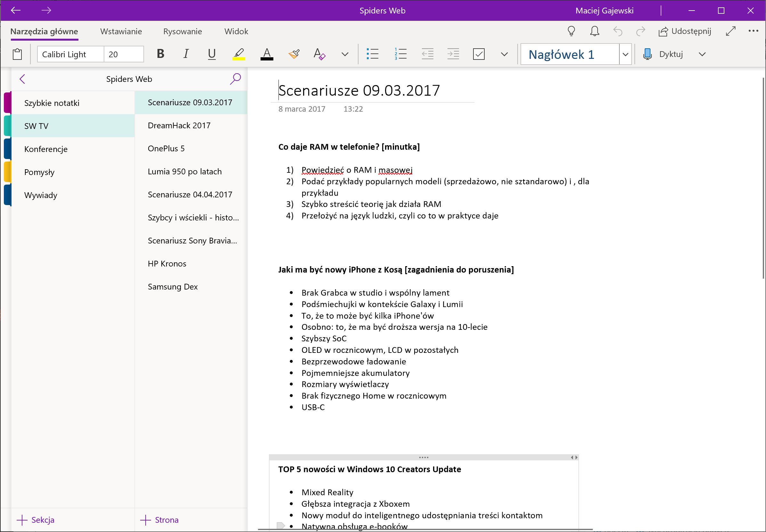Click note container width arrows handle
The height and width of the screenshot is (532, 766).
pyautogui.click(x=574, y=457)
